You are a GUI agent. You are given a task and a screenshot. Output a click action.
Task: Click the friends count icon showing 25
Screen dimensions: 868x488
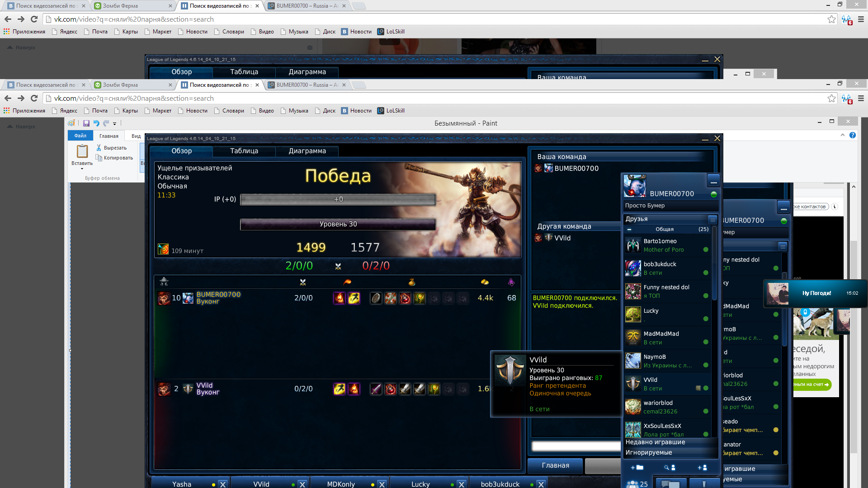pos(638,484)
